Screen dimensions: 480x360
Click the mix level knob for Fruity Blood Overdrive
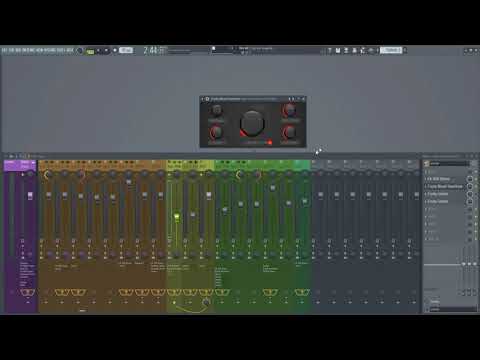[x=470, y=186]
